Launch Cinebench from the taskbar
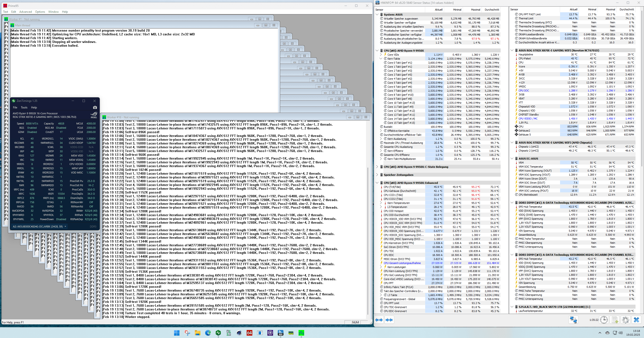Image resolution: width=644 pixels, height=338 pixels. coord(239,333)
